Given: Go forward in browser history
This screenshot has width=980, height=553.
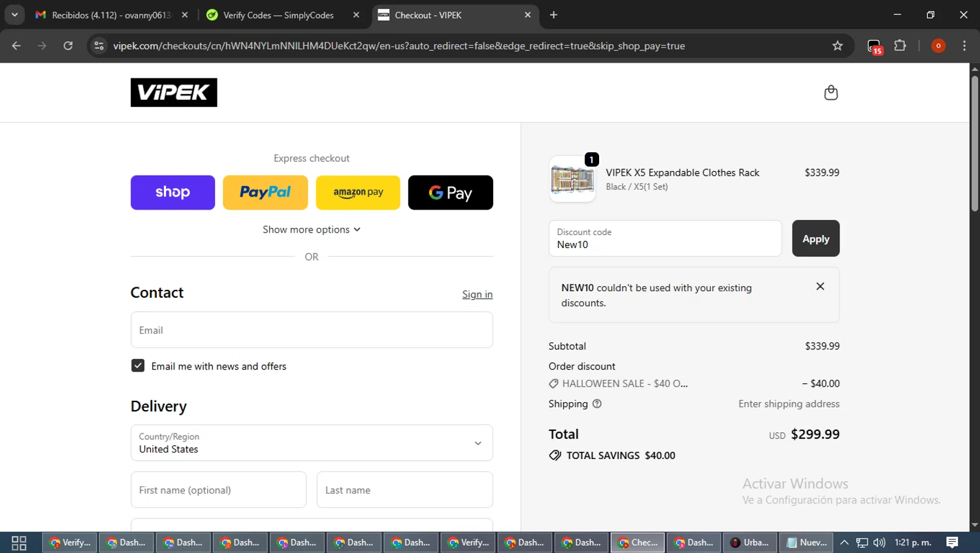Looking at the screenshot, I should point(42,46).
